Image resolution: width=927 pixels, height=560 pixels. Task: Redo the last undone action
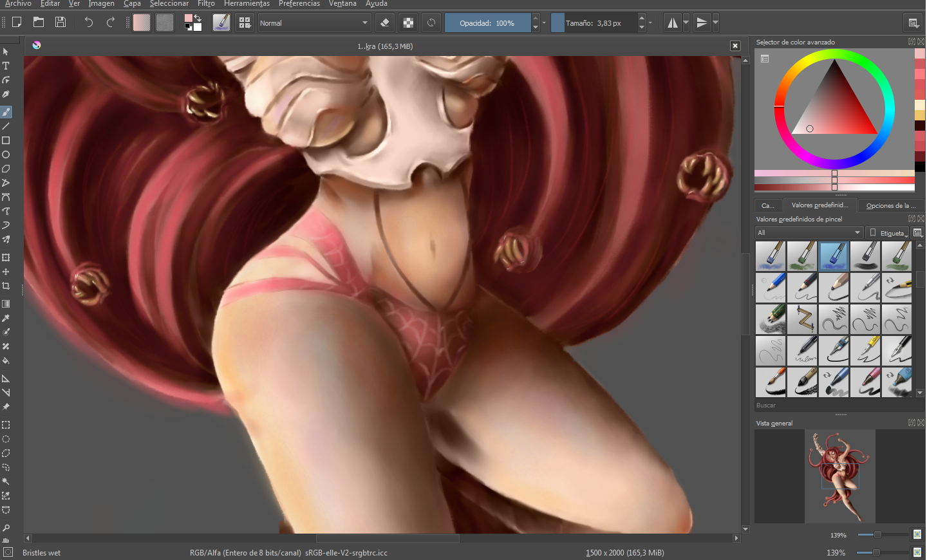(111, 23)
